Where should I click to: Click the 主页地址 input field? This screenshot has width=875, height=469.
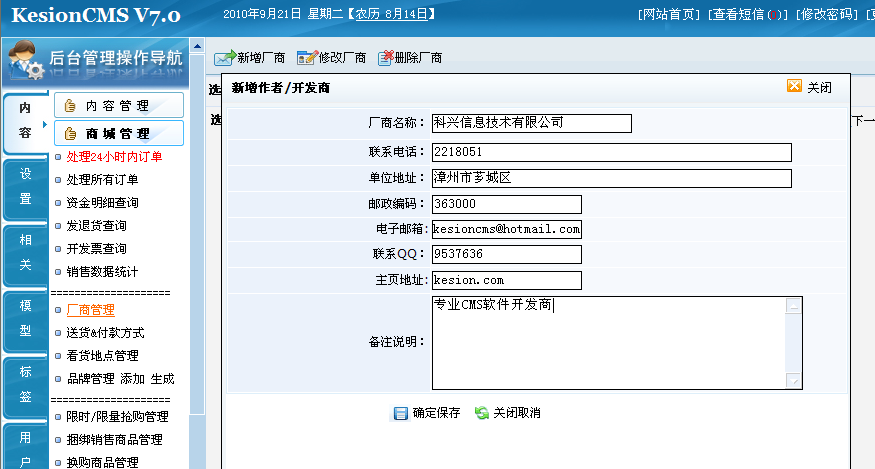(507, 280)
